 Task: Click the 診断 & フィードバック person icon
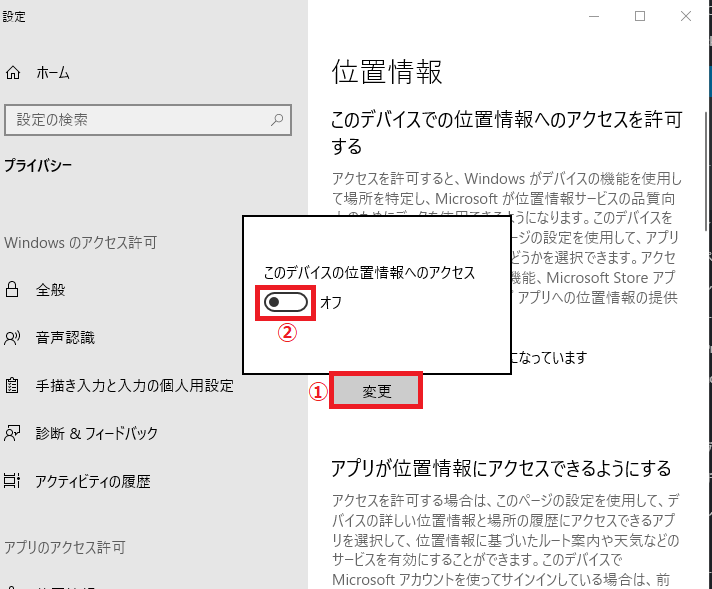click(x=12, y=433)
